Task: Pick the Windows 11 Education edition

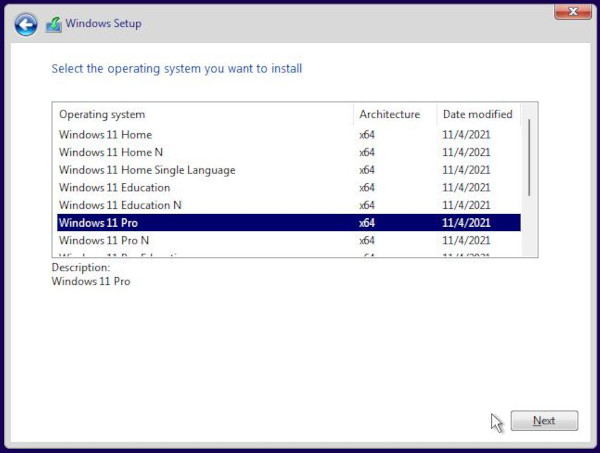Action: pos(114,187)
